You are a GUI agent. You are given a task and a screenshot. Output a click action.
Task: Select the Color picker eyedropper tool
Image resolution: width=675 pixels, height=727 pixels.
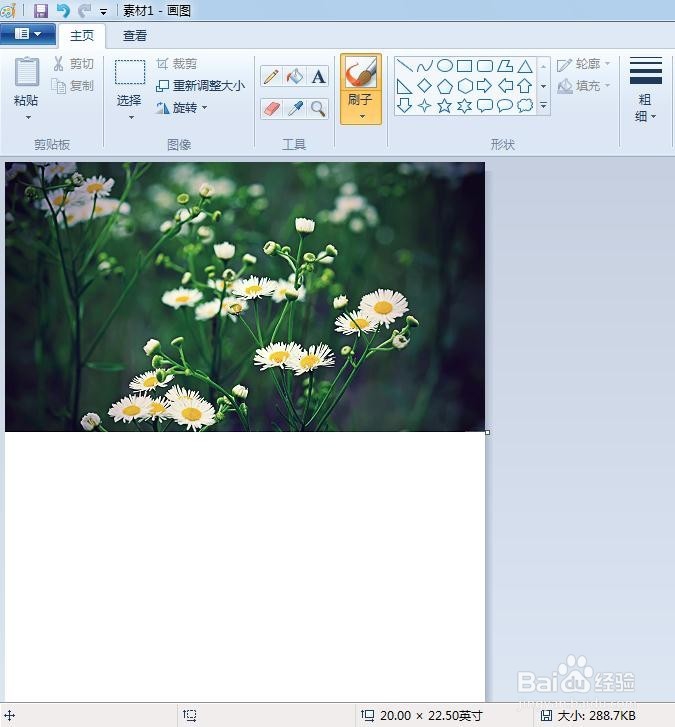(294, 109)
